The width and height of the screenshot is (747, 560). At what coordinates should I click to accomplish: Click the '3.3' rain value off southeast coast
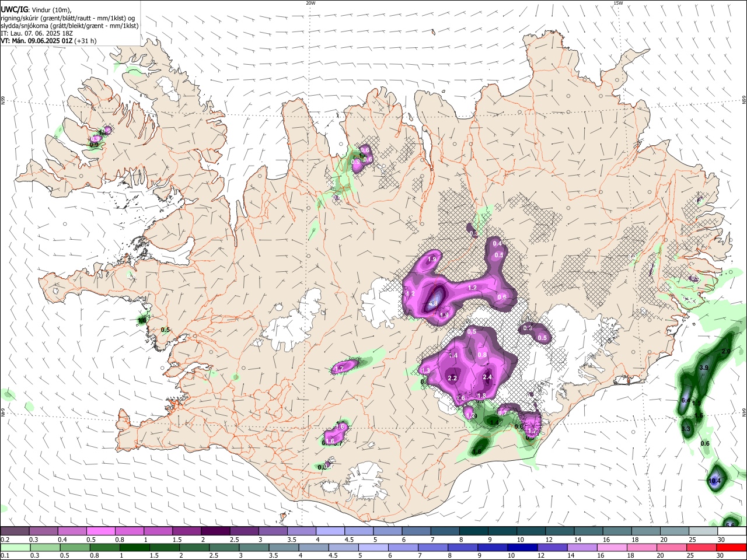click(686, 429)
